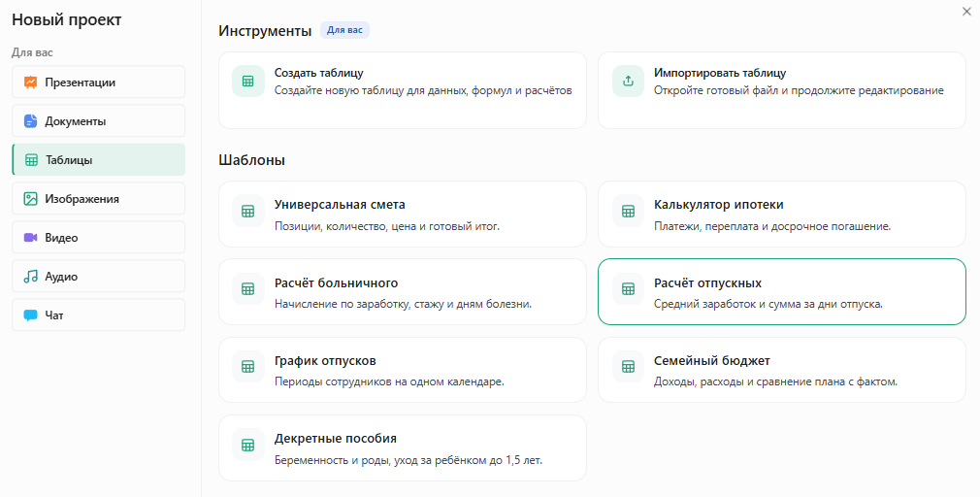Click the text 'Начисление по заработку, стажу и дням болезни.'
This screenshot has width=980, height=497.
[x=403, y=305]
